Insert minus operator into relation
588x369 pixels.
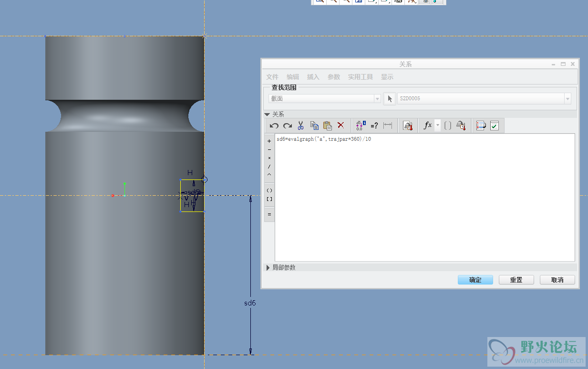(x=269, y=149)
